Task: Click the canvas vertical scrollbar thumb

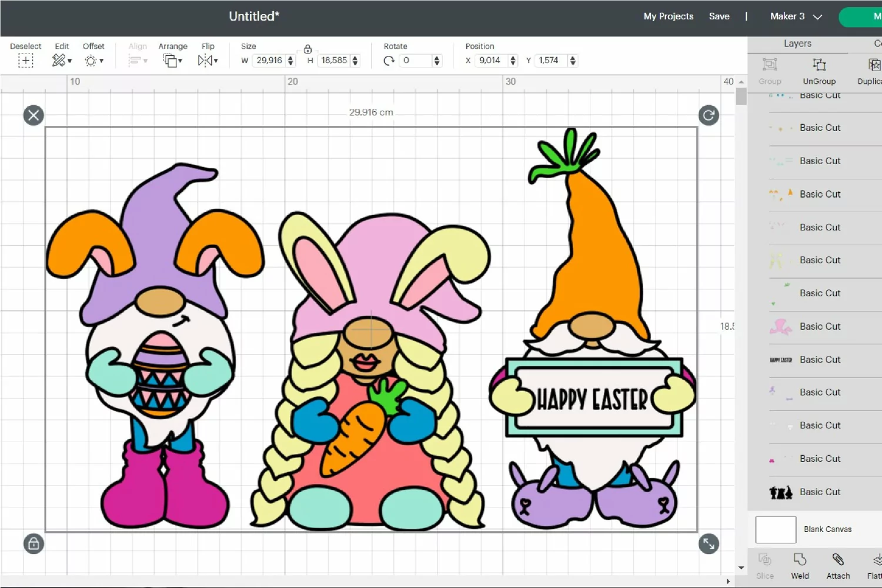Action: 741,96
